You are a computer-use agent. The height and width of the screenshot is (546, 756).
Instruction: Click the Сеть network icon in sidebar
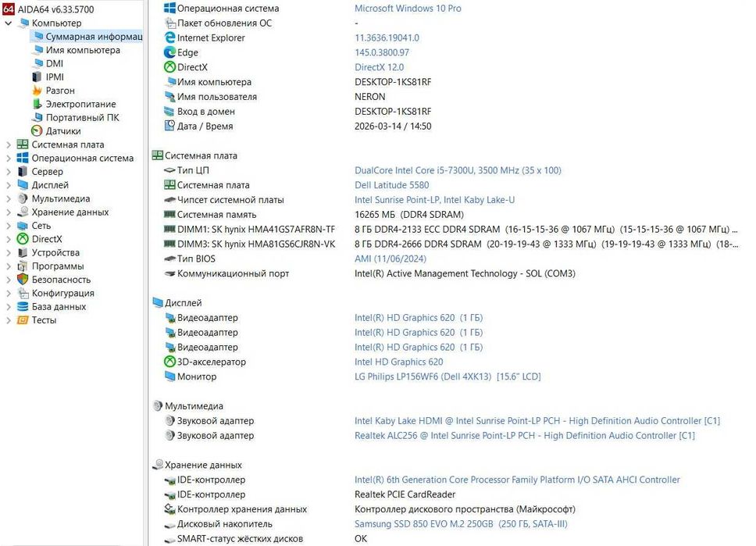[x=23, y=225]
